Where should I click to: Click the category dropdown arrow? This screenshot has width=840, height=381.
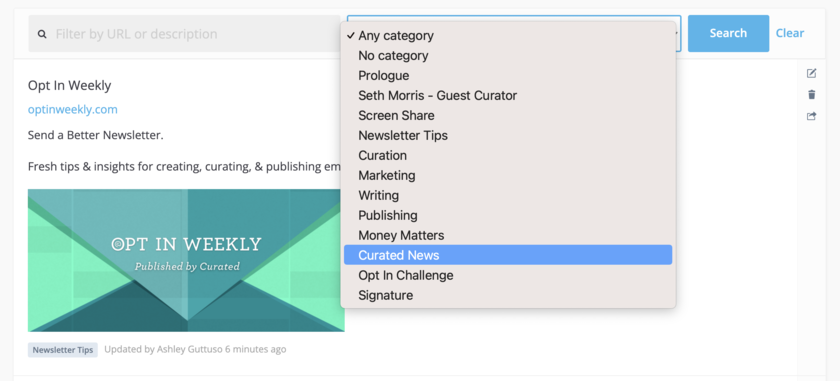tap(678, 33)
